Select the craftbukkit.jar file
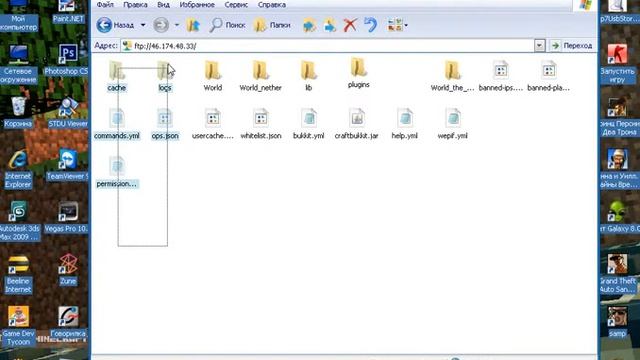640x360 pixels. 357,124
